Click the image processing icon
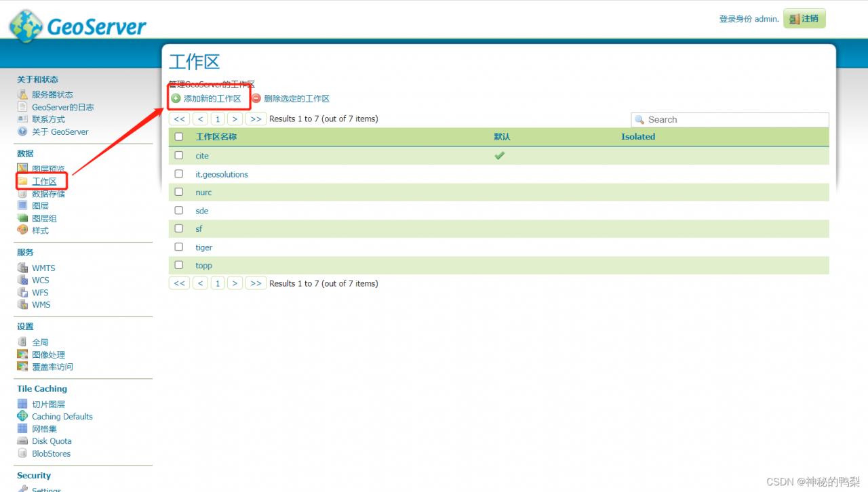This screenshot has width=868, height=492. pyautogui.click(x=22, y=354)
